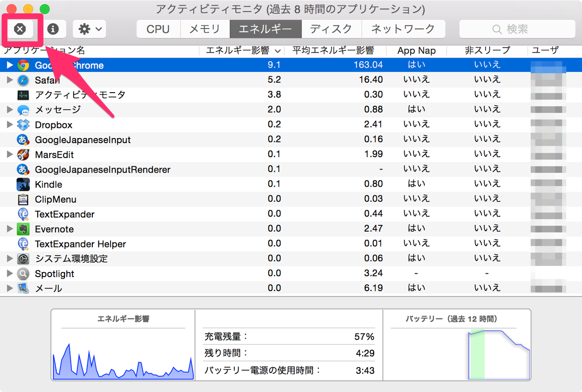The width and height of the screenshot is (582, 392).
Task: Click the バッテリー電源の使用時間 3:43 value
Action: pyautogui.click(x=366, y=370)
